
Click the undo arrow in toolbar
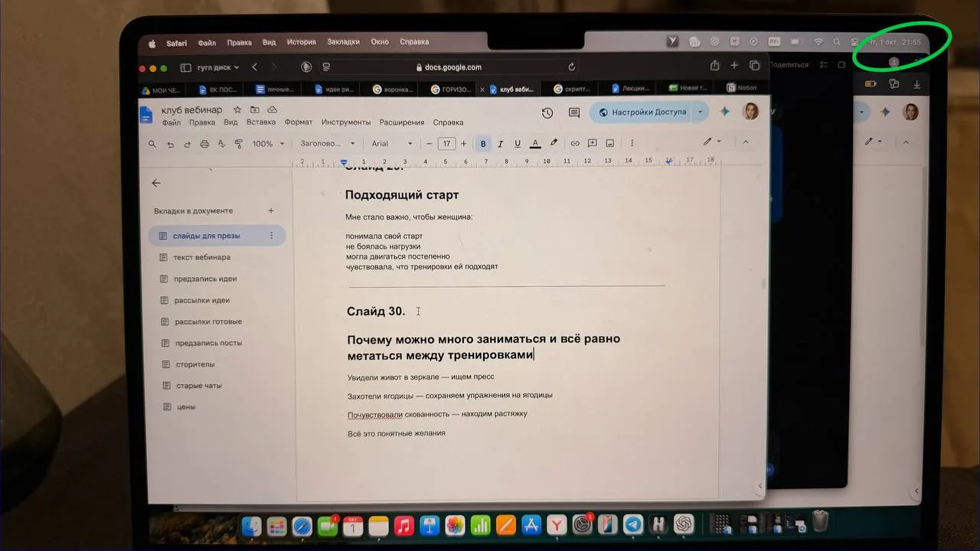click(x=170, y=143)
